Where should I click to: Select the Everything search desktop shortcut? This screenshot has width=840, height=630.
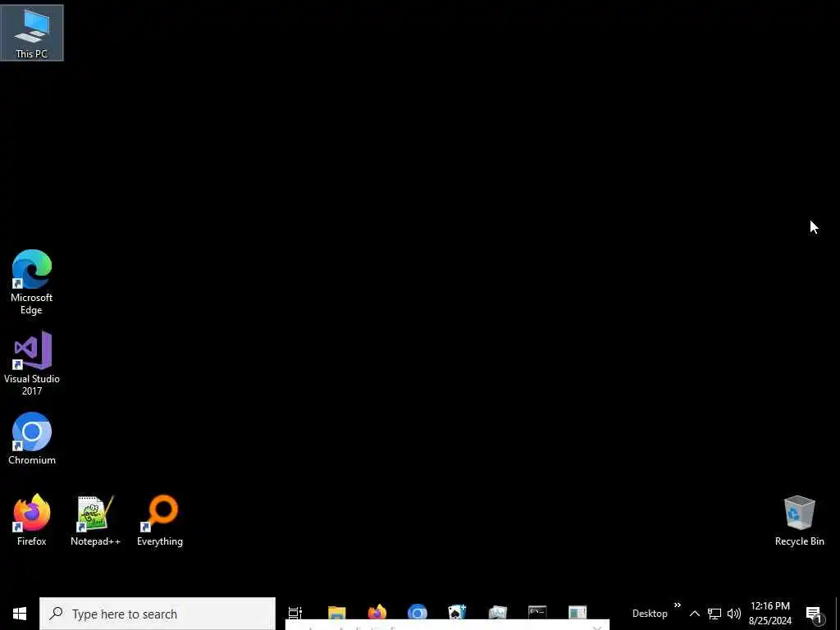click(x=160, y=520)
